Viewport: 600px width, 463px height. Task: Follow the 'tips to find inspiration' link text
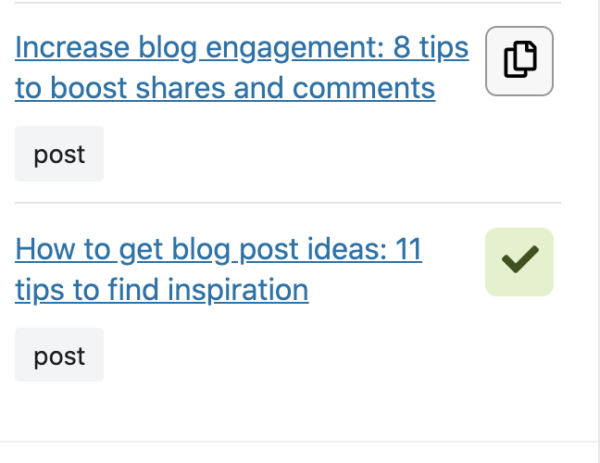[161, 289]
